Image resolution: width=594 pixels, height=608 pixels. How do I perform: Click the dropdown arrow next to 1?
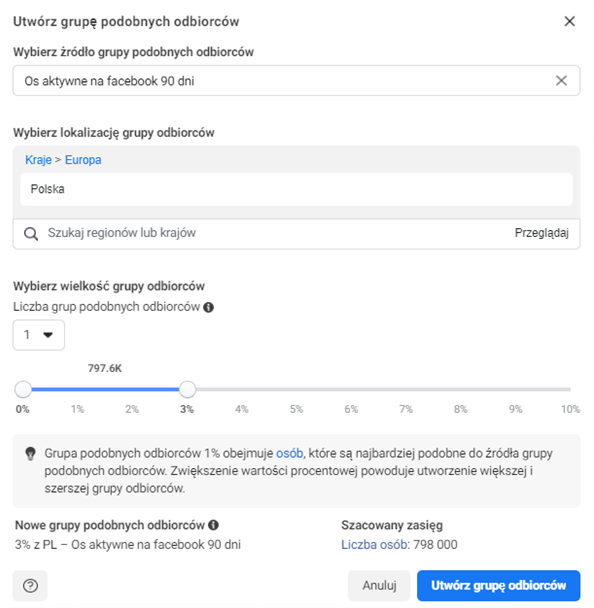click(48, 335)
